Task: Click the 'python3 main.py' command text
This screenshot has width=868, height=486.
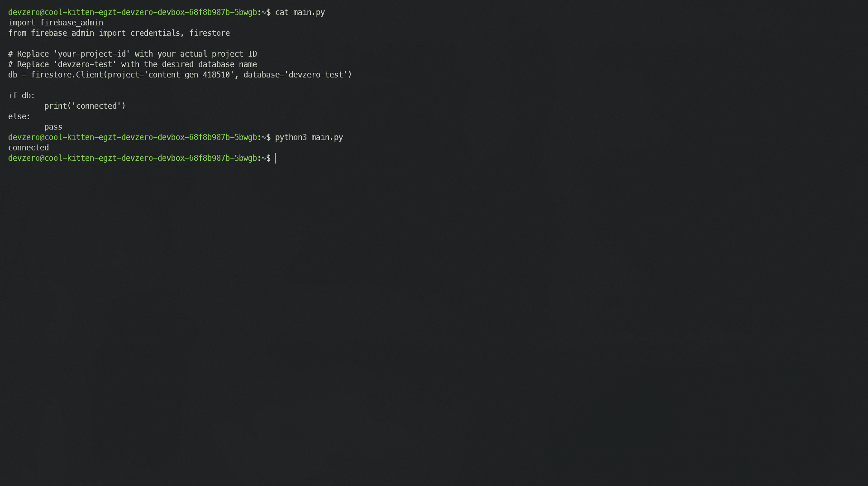Action: click(x=309, y=137)
